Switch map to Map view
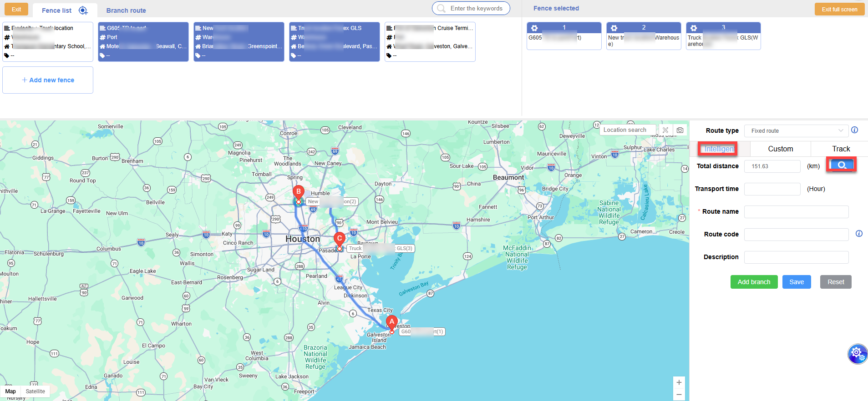The width and height of the screenshot is (868, 401). pos(10,391)
